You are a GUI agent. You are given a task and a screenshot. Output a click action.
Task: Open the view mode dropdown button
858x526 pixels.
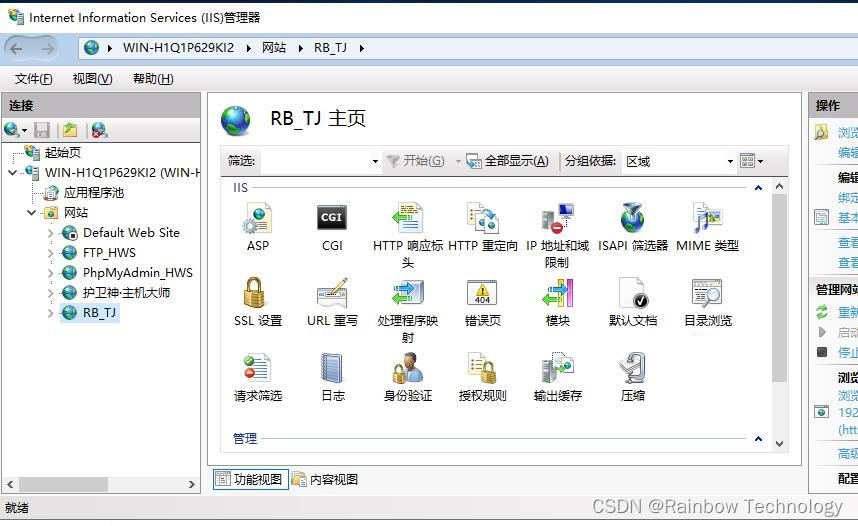coord(751,161)
